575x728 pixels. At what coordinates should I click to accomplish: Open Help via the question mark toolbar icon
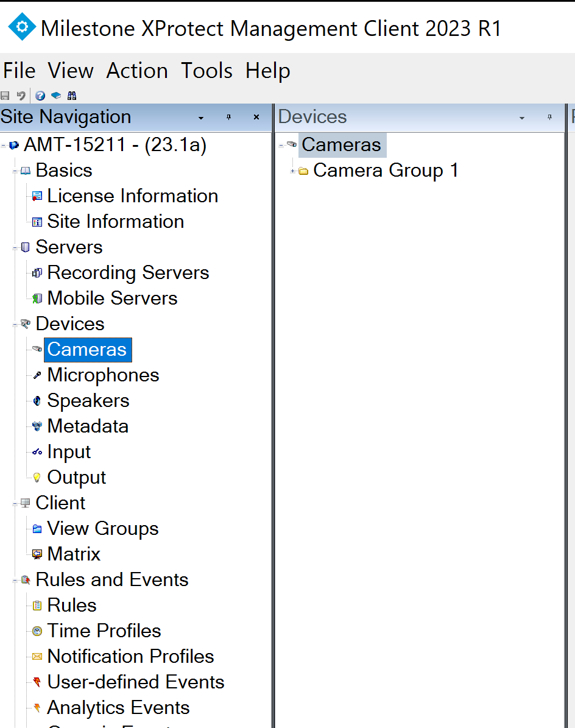point(40,95)
